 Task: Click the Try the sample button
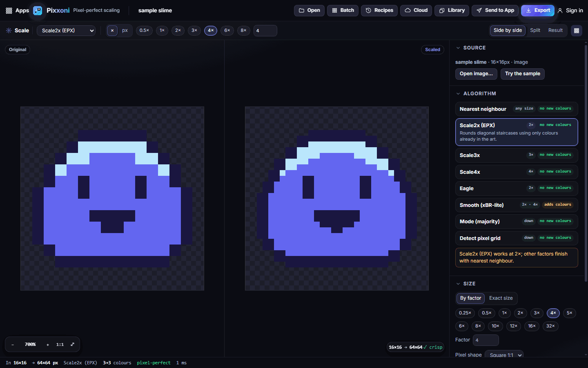tap(522, 74)
